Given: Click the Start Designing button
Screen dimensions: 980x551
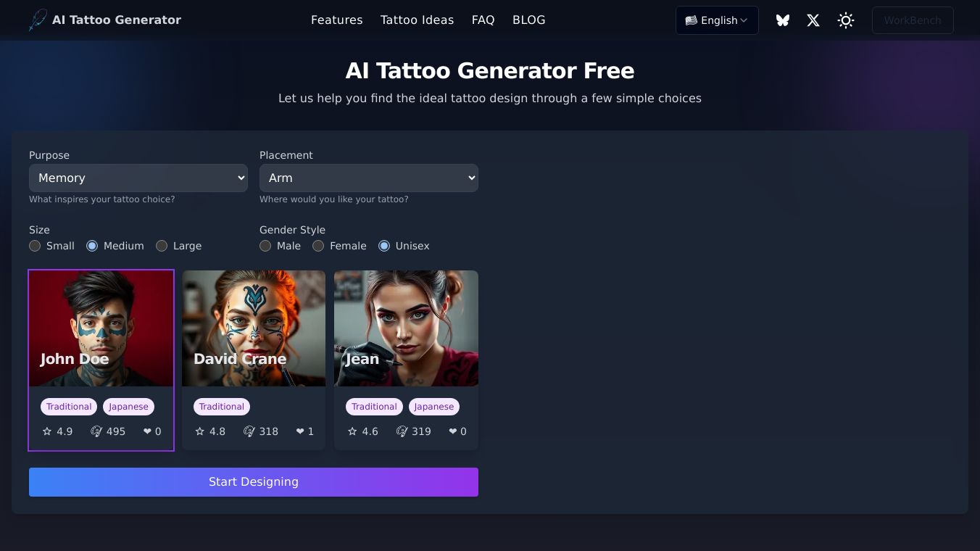Looking at the screenshot, I should point(254,482).
